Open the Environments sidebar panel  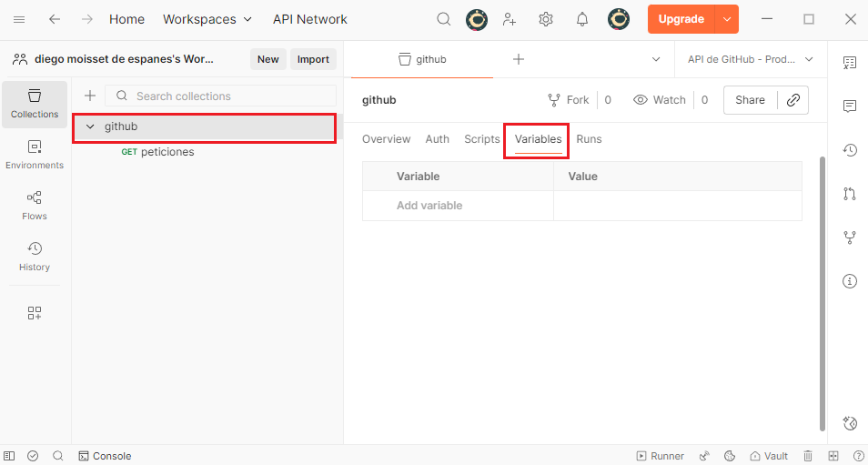pyautogui.click(x=35, y=155)
